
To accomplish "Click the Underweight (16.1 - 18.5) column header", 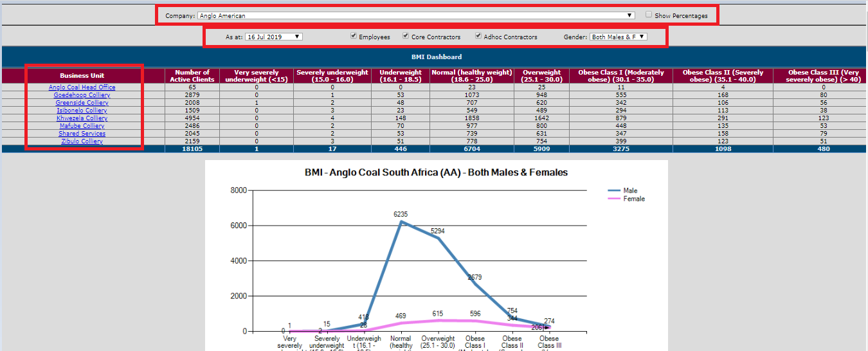I will pyautogui.click(x=400, y=76).
